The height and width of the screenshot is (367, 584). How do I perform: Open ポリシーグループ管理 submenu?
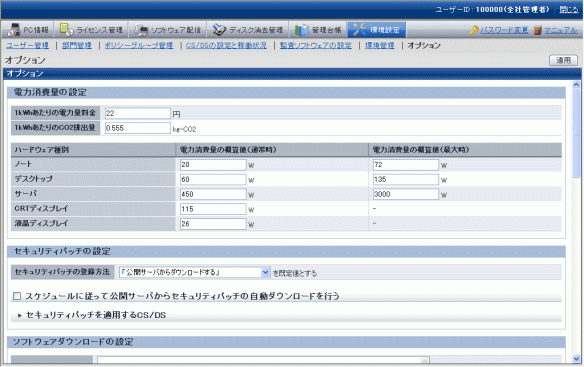click(139, 45)
